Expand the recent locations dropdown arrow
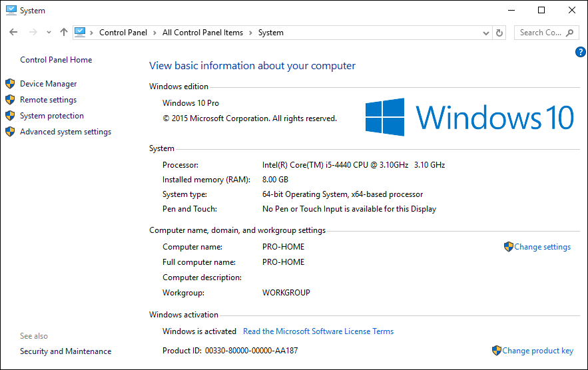Screen dimensions: 588x370 (x=49, y=33)
